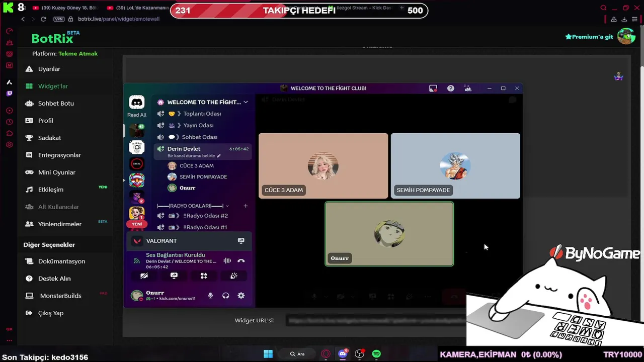Viewport: 644px width, 362px height.
Task: Click the BotRix logo
Action: (52, 38)
